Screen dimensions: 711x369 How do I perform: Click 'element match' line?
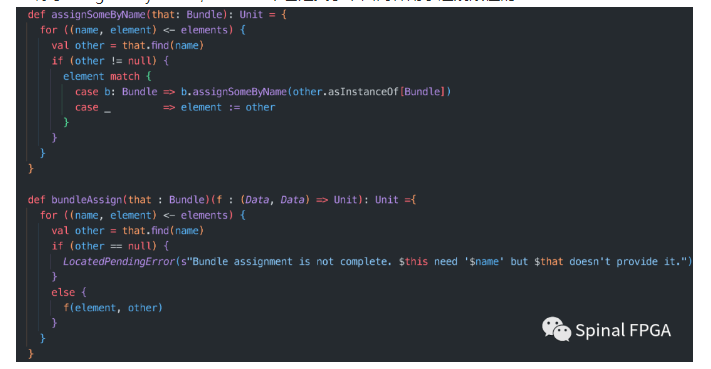(101, 76)
